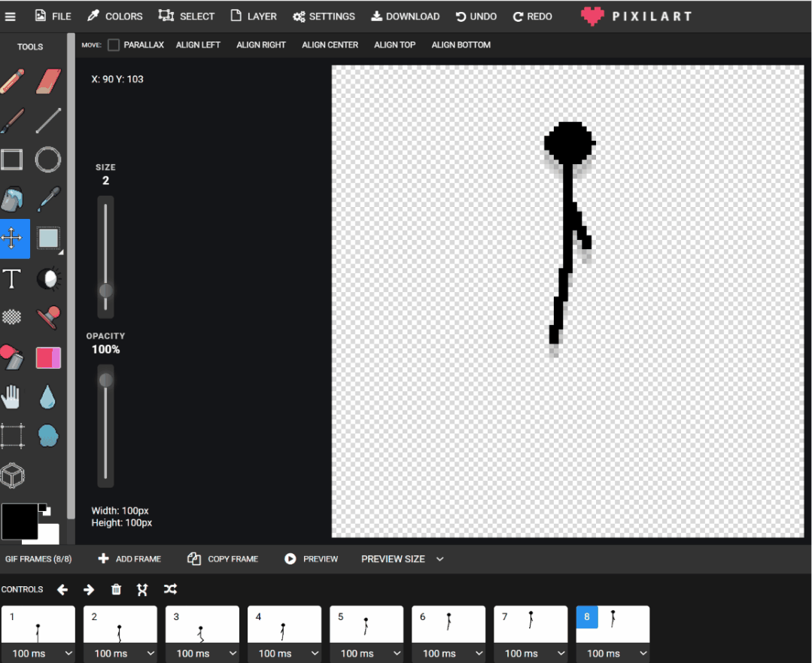
Task: Select the Blur water drop tool
Action: pos(47,397)
